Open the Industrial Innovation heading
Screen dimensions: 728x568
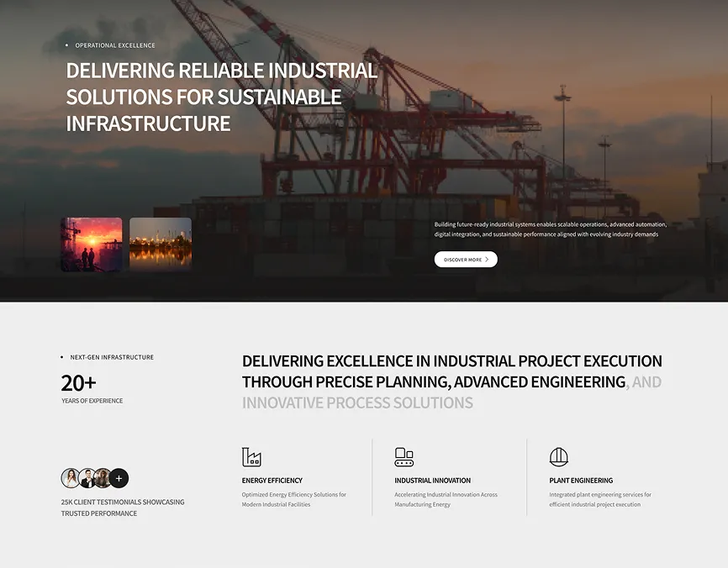[433, 481]
